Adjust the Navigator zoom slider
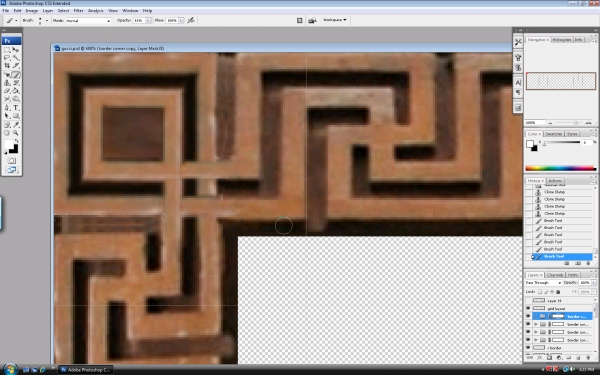 (x=575, y=123)
